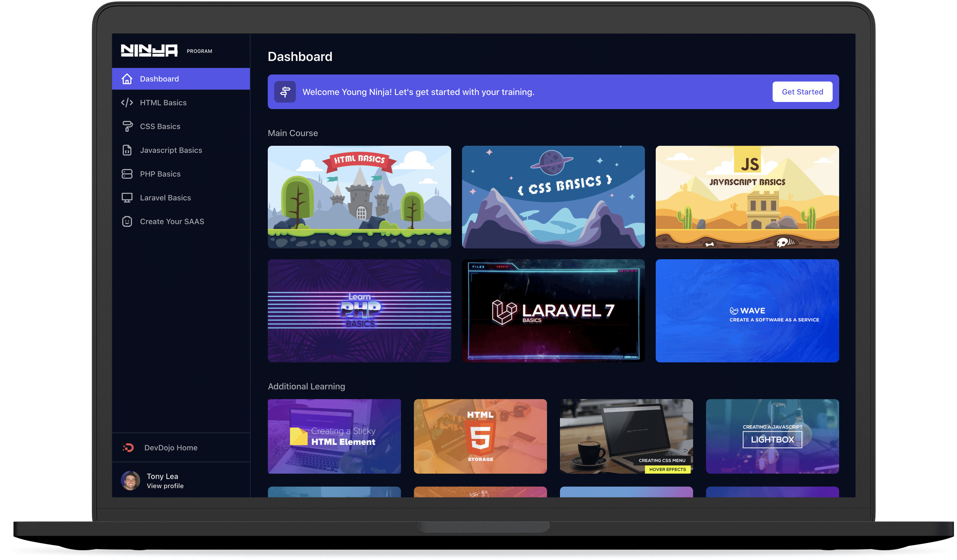Click the signpost icon in welcome banner
Viewport: 957px width, 560px height.
tap(285, 92)
